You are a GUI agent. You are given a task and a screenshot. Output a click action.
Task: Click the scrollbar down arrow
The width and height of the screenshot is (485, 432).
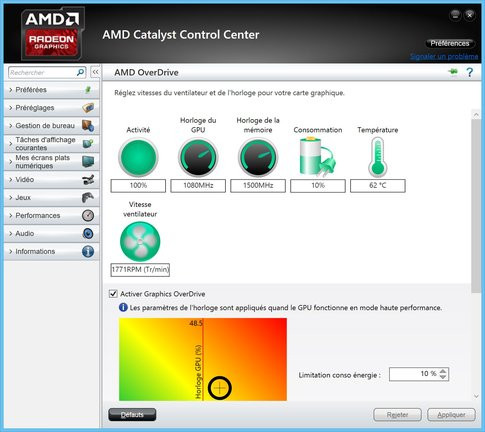(x=476, y=396)
